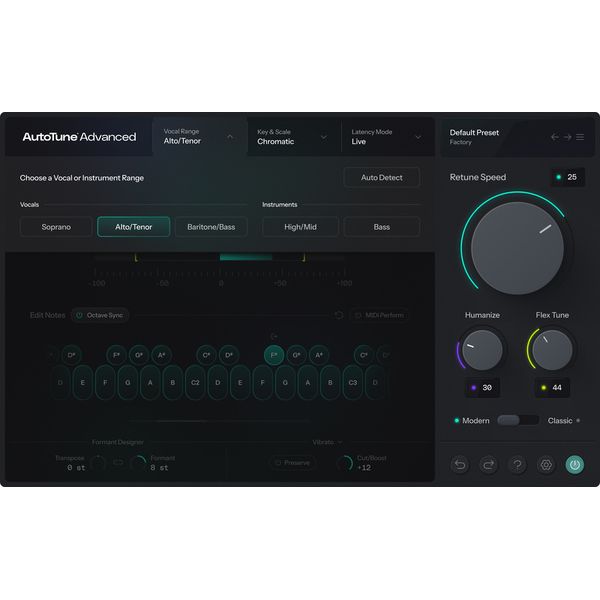Viewport: 600px width, 600px height.
Task: Click the Edit Notes label
Action: pos(47,315)
